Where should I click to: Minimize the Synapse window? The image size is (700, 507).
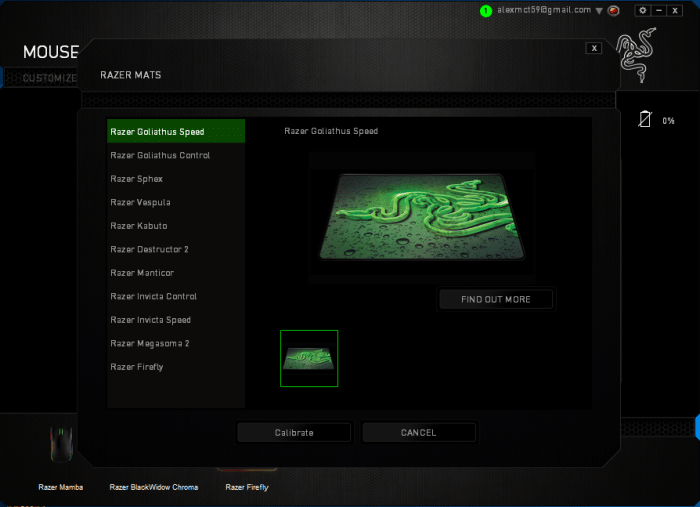pos(659,10)
